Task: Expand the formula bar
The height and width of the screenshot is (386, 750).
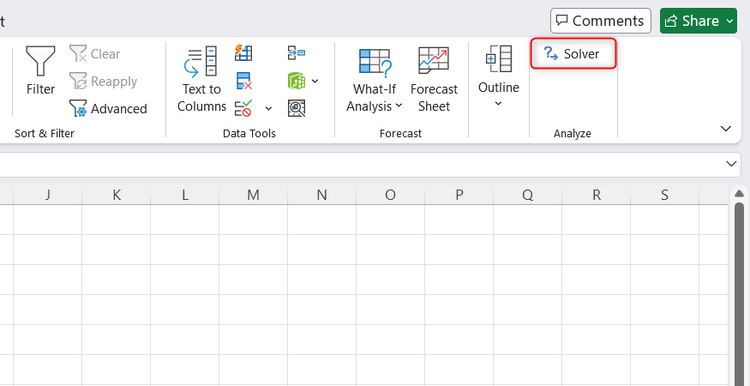Action: (731, 164)
